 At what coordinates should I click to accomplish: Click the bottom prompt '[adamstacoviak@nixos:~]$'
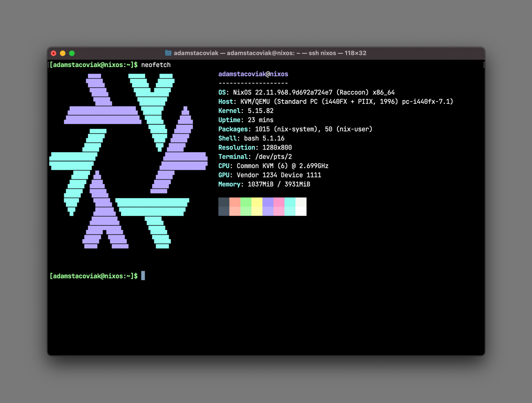click(x=94, y=276)
